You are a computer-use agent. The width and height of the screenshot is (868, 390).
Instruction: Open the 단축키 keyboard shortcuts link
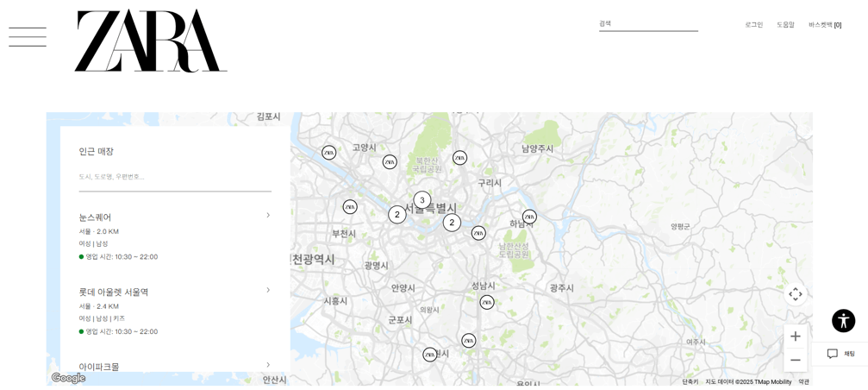click(x=690, y=381)
